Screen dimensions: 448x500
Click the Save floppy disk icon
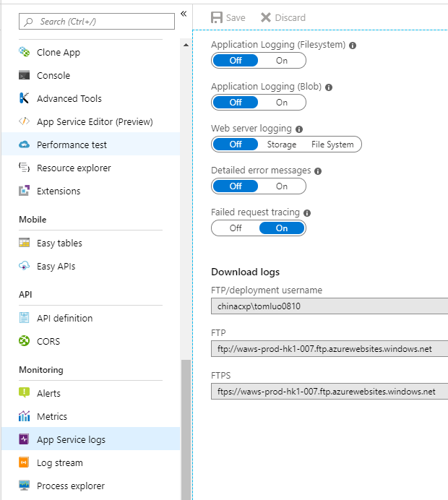(x=217, y=17)
